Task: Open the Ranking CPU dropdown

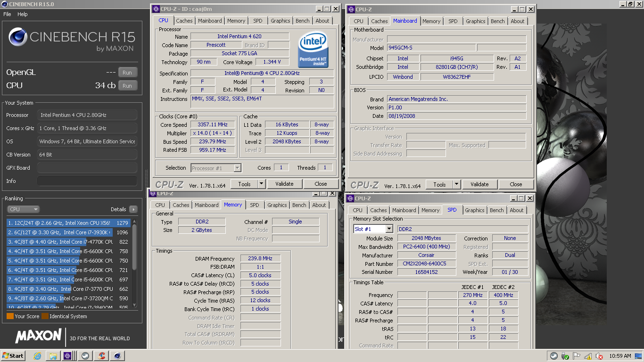Action: 23,209
